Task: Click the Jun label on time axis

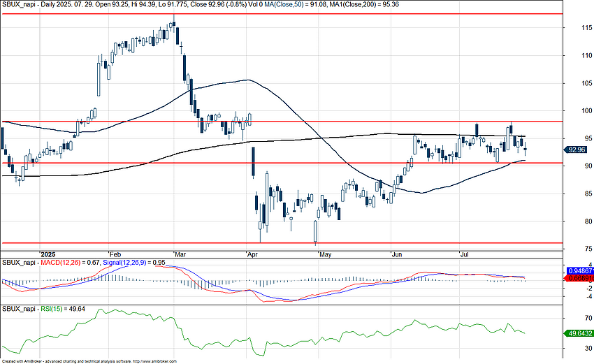Action: coord(397,254)
